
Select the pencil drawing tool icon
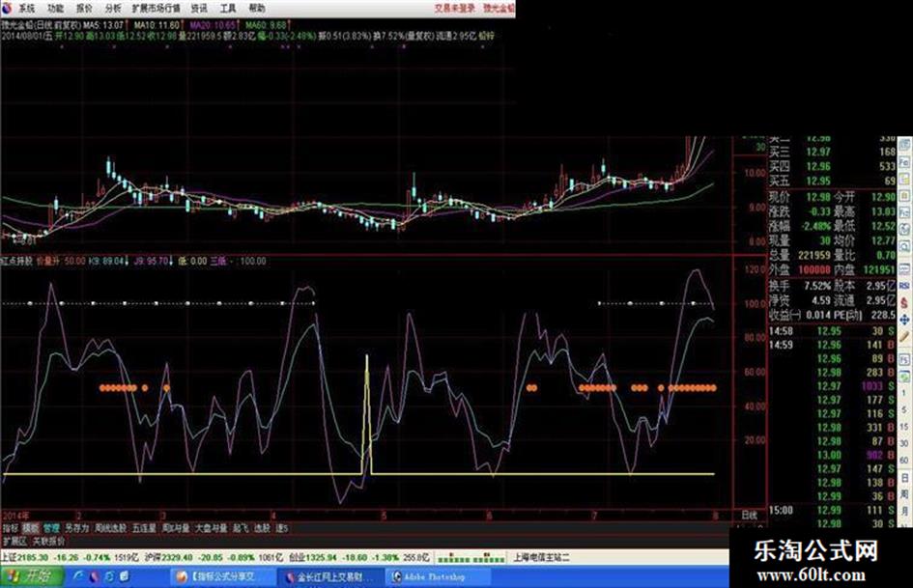[x=904, y=337]
